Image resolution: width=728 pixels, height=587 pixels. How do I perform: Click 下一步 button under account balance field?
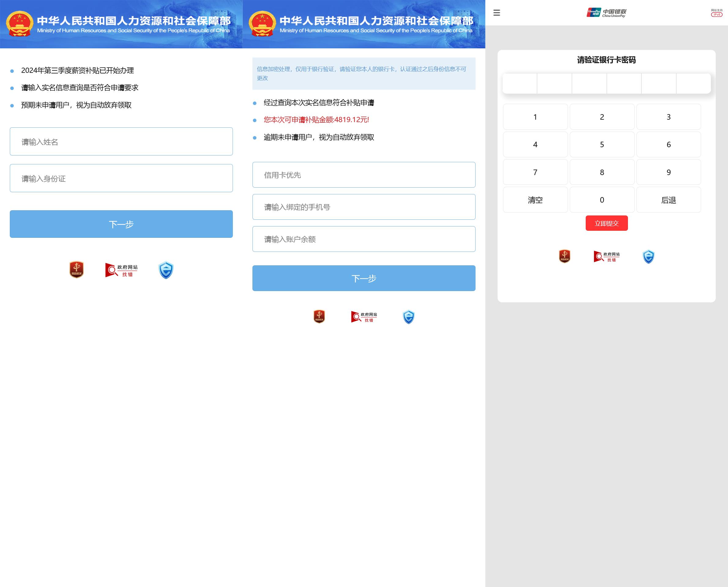click(x=364, y=278)
